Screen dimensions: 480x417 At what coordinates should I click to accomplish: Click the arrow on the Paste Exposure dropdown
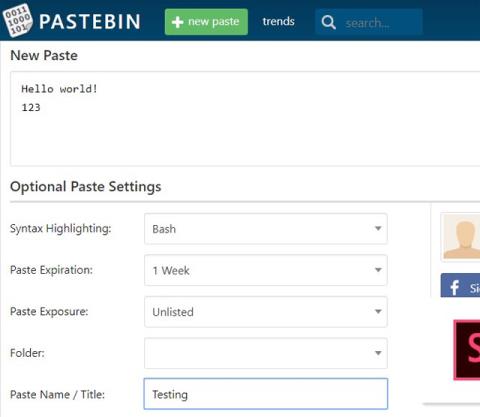tap(378, 312)
